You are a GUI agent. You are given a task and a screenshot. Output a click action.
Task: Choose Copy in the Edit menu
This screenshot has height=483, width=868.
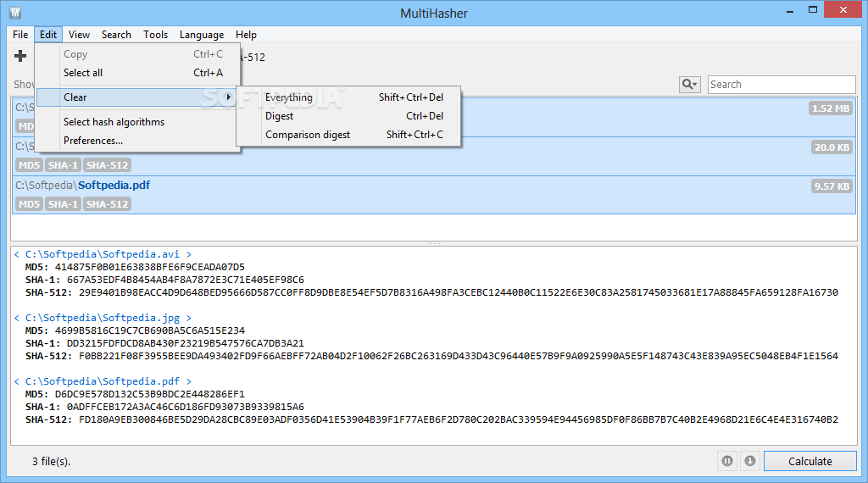click(138, 54)
